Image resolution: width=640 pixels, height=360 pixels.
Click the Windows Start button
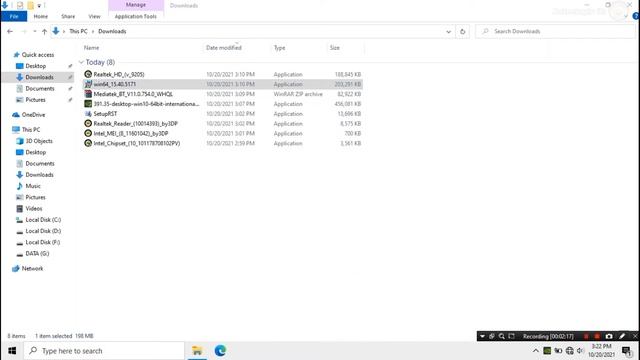(x=12, y=351)
